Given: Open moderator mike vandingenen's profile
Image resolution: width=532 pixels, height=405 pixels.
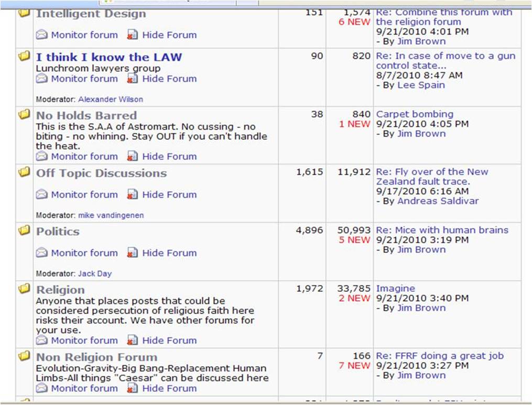Looking at the screenshot, I should click(x=111, y=215).
